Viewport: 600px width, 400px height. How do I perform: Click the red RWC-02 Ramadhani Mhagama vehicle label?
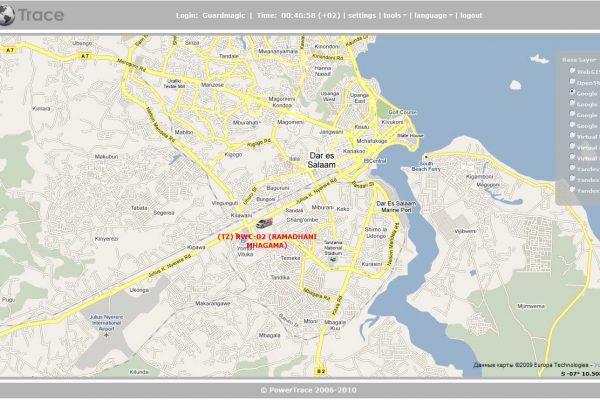click(267, 241)
